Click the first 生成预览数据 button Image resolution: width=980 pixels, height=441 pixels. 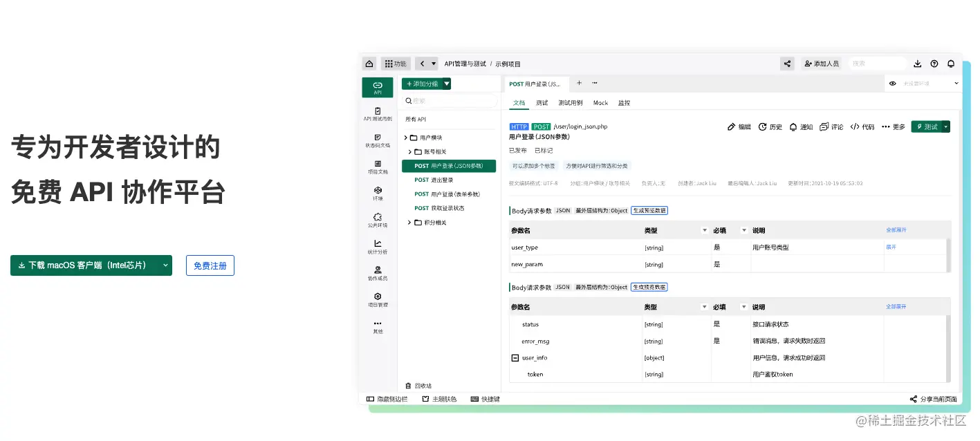649,211
